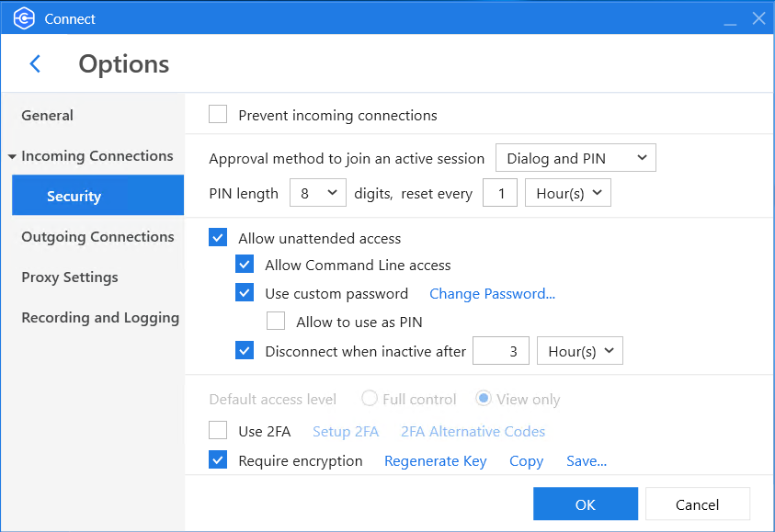Uncheck Allow unattended access
Viewport: 775px width, 532px height.
point(218,237)
